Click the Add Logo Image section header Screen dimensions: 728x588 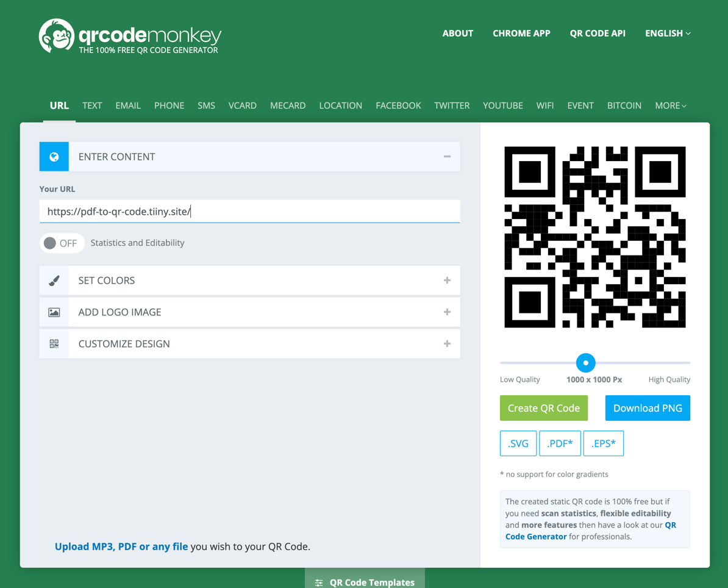tap(250, 312)
